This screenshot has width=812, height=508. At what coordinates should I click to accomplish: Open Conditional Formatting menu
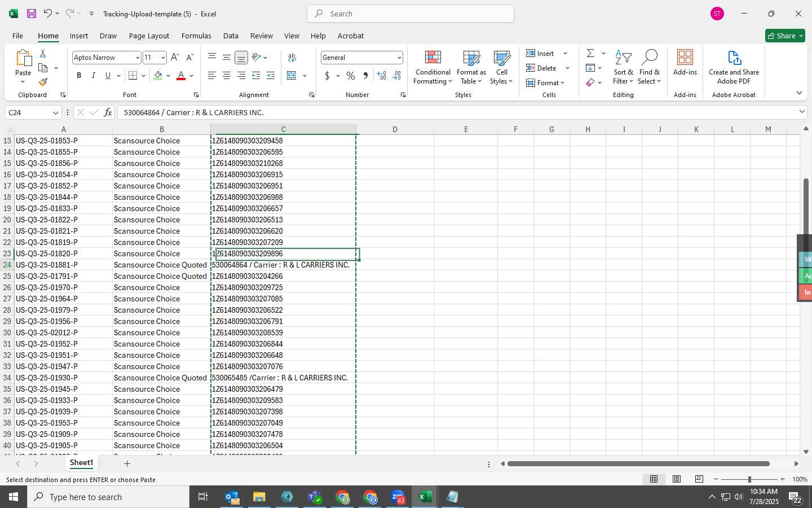click(x=433, y=68)
